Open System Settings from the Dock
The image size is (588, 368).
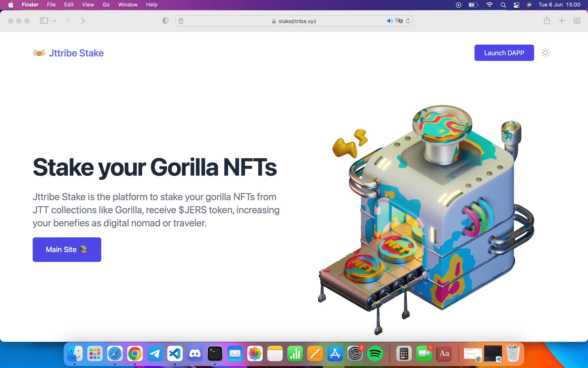point(355,353)
